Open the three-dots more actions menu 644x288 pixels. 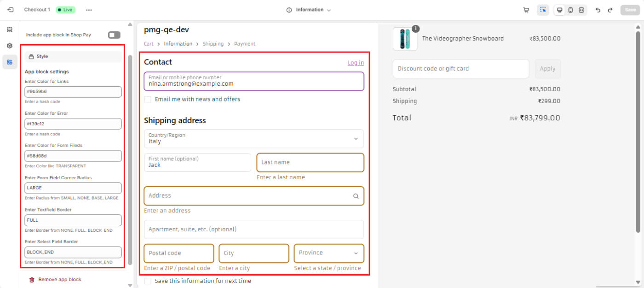(x=89, y=10)
